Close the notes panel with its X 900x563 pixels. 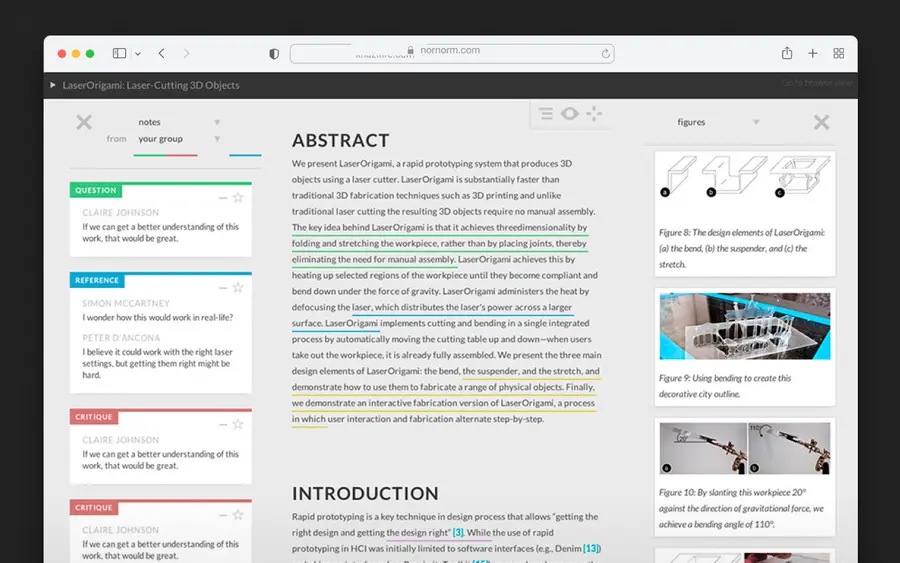[x=84, y=122]
